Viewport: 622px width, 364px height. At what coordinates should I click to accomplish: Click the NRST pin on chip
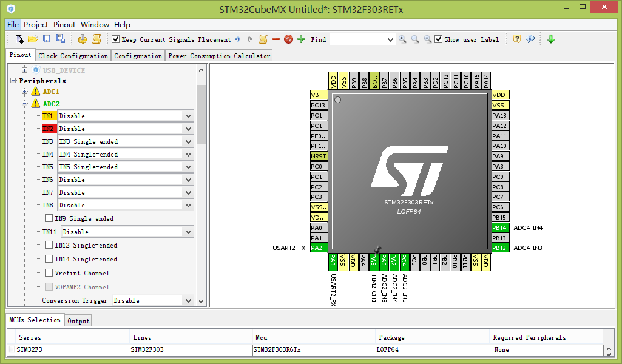(x=319, y=157)
